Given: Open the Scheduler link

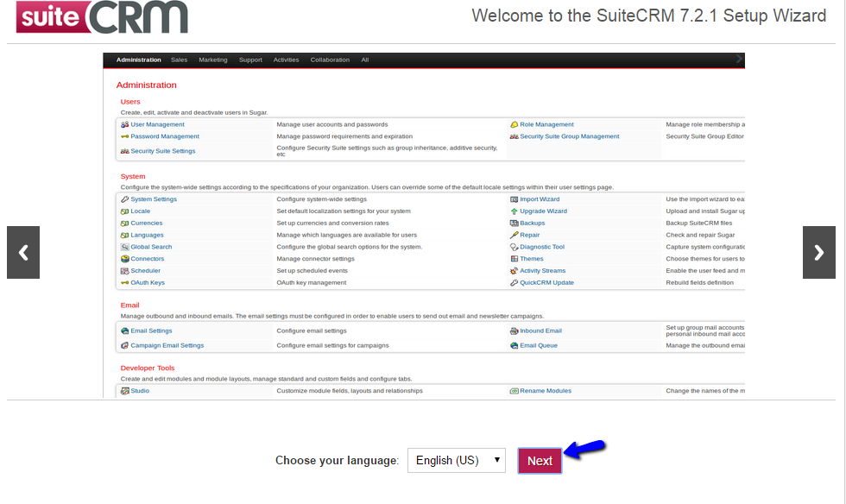Looking at the screenshot, I should 146,270.
